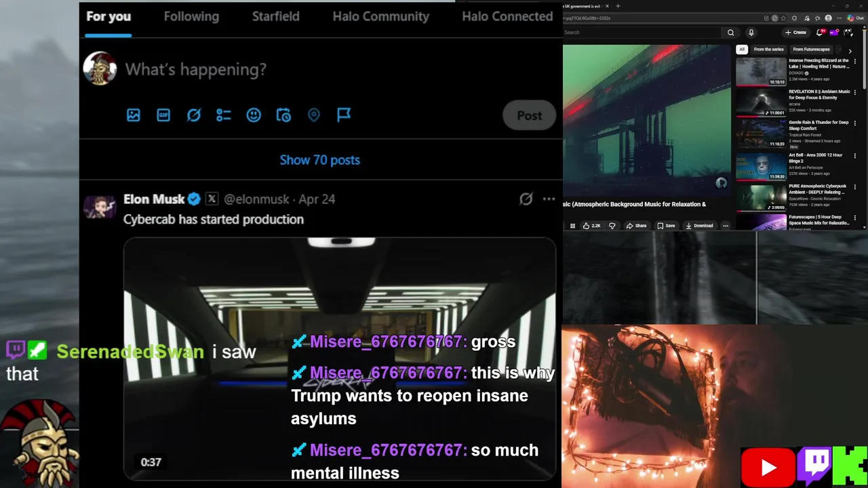Dislike the YouTube video
The image size is (868, 488).
click(x=612, y=226)
